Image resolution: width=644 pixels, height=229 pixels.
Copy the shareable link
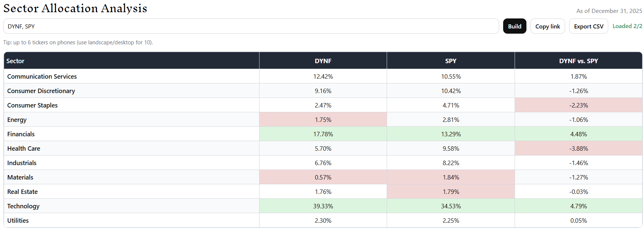547,26
